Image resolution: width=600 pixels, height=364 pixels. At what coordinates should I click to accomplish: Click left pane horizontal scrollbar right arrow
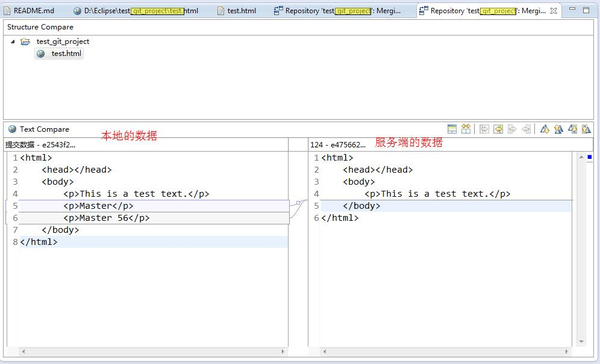(x=283, y=351)
